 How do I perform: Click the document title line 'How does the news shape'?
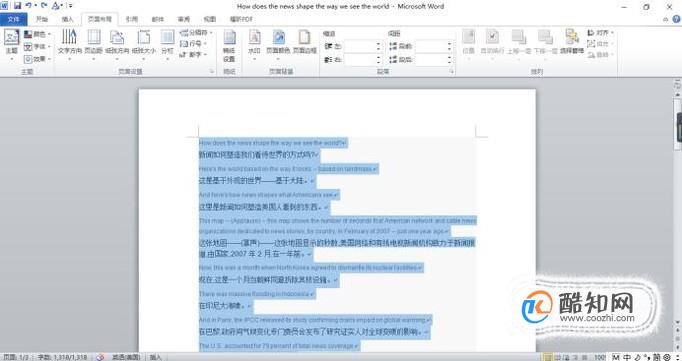click(272, 143)
